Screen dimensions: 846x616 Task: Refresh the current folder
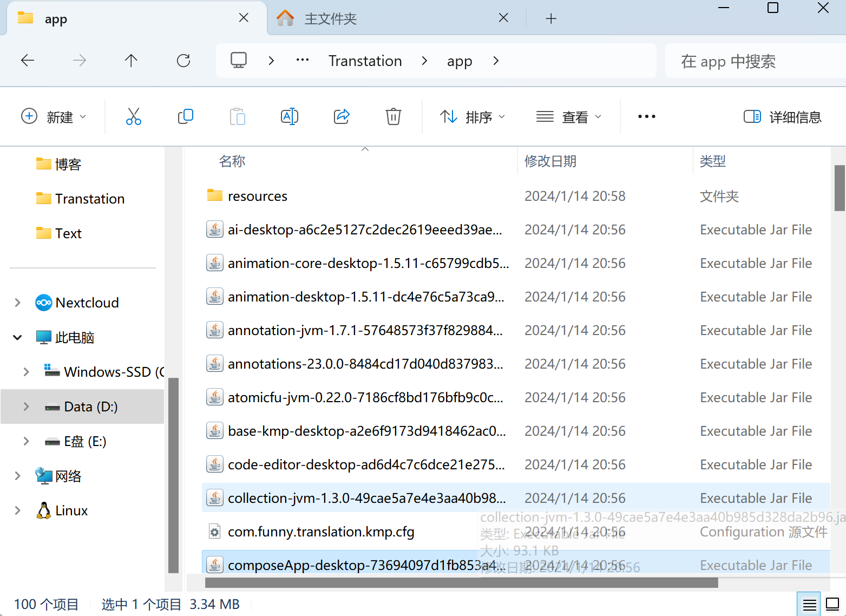coord(183,60)
